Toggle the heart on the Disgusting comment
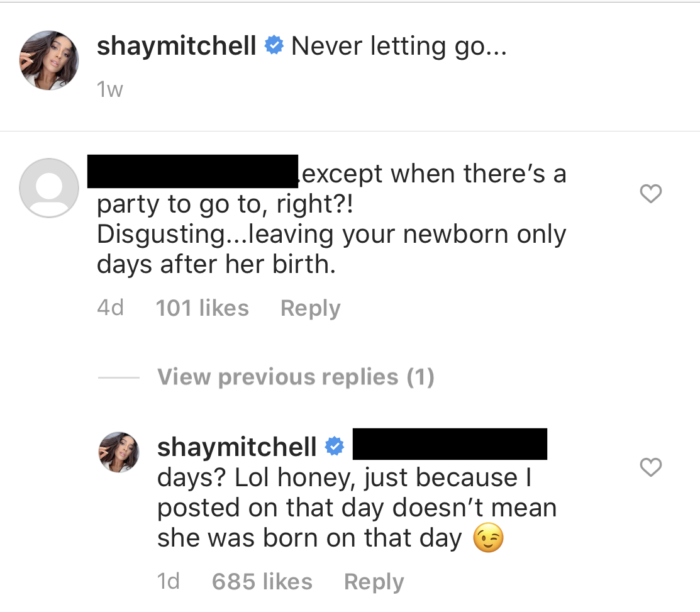This screenshot has height=612, width=700. [651, 194]
